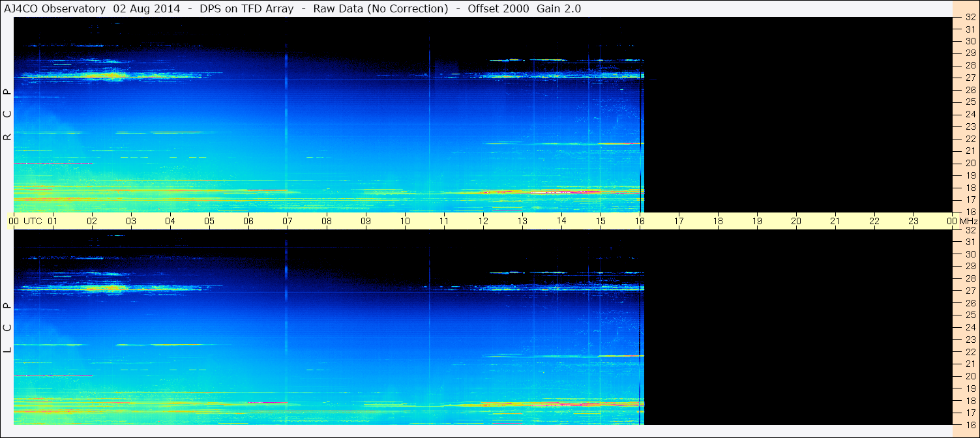Click the 27 MHz label on RCP scale
The height and width of the screenshot is (438, 980).
point(970,78)
